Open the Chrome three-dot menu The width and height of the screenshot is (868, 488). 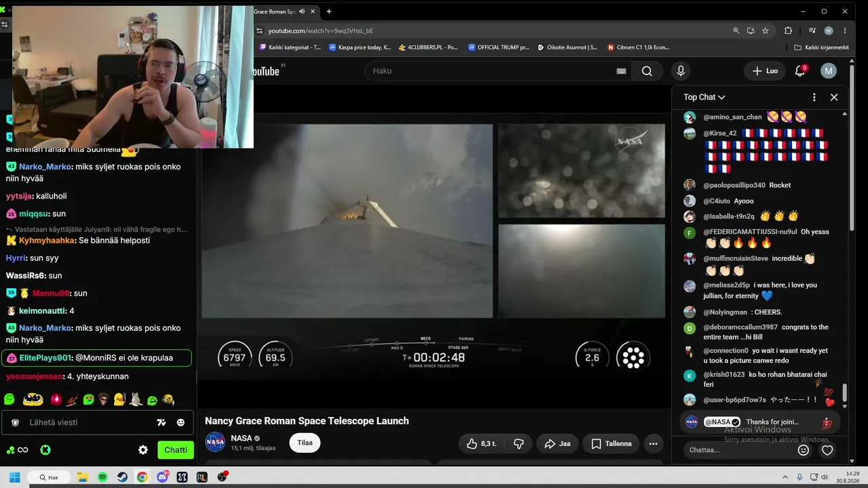[845, 30]
